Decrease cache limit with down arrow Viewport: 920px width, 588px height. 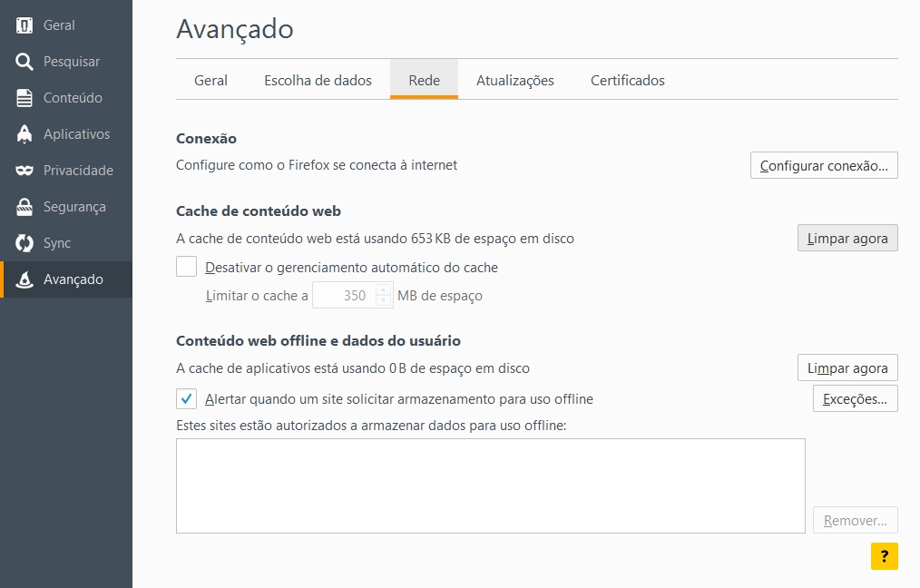384,300
